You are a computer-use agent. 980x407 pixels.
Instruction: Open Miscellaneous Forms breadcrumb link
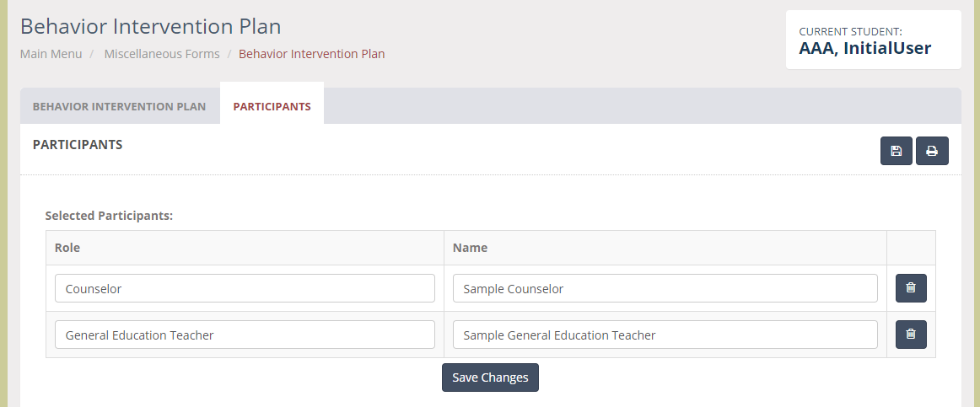tap(162, 54)
